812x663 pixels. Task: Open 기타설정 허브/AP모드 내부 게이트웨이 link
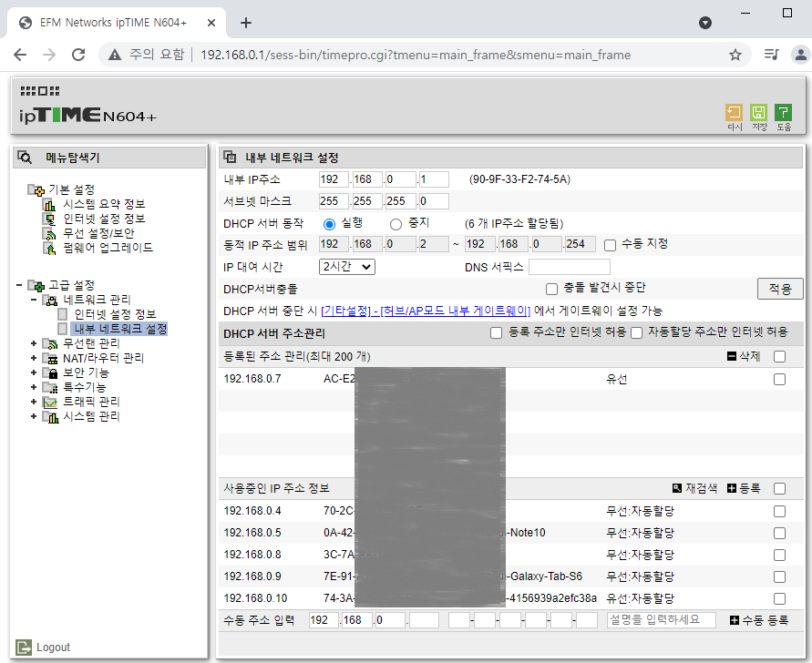point(426,311)
